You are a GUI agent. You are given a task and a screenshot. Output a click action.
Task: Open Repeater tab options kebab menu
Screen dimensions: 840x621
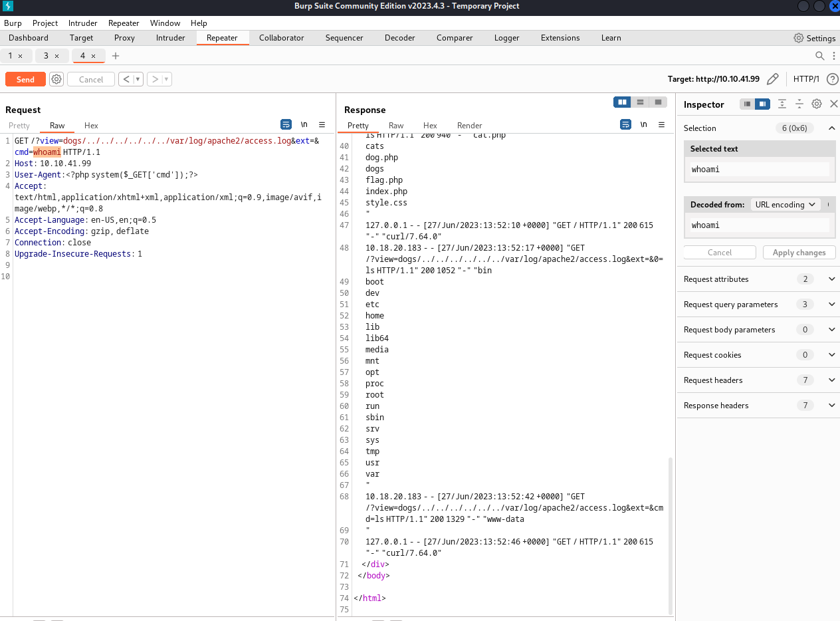point(833,56)
